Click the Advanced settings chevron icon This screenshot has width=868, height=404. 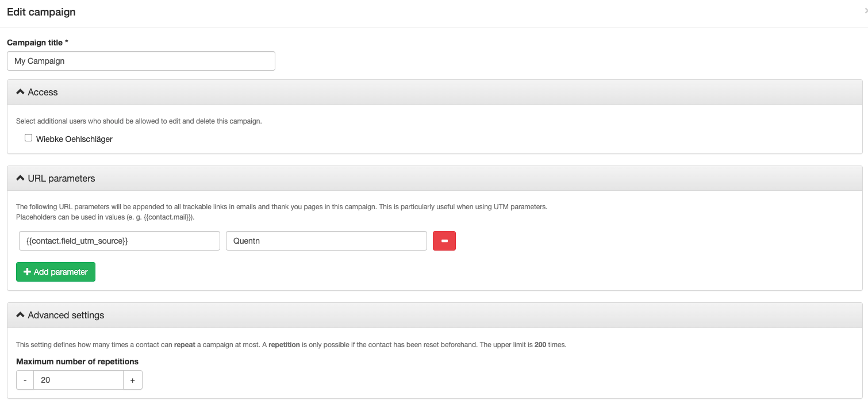click(20, 315)
